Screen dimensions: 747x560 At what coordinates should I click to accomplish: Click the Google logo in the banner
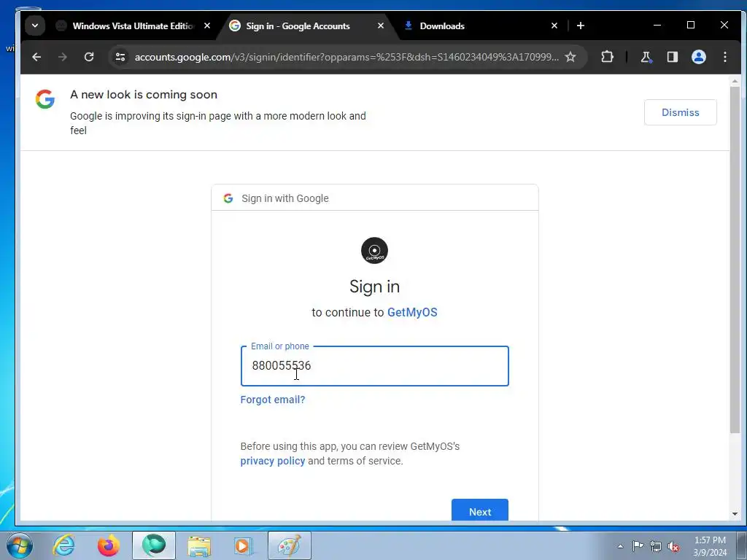[45, 99]
